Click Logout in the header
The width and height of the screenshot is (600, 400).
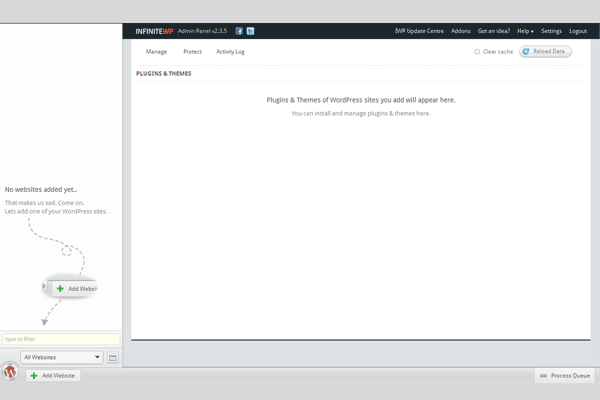578,31
